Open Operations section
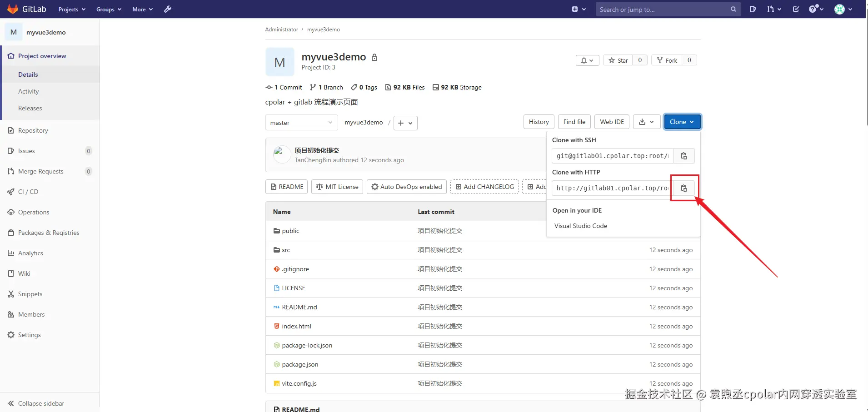868x412 pixels. pos(34,212)
